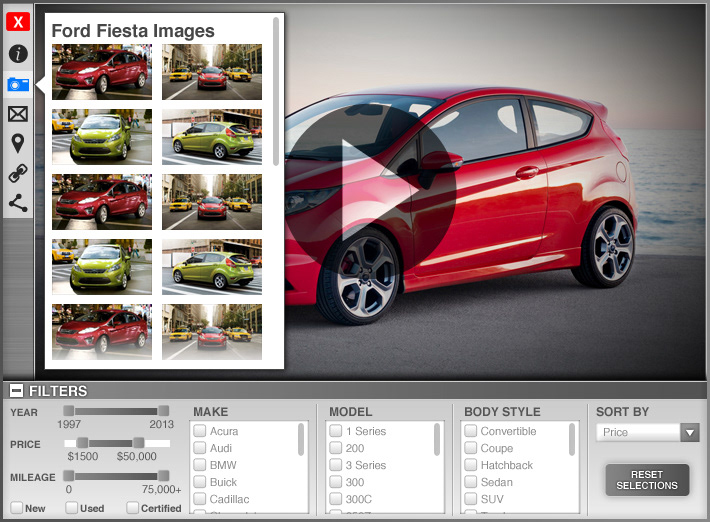Check the Buick make
Screen dimensions: 710x522
pos(200,482)
